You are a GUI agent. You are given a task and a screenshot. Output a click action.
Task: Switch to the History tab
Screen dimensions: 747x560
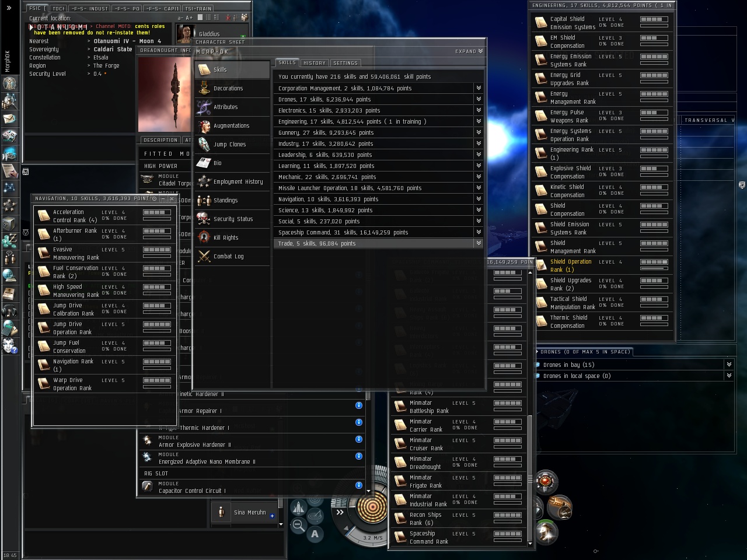(315, 63)
